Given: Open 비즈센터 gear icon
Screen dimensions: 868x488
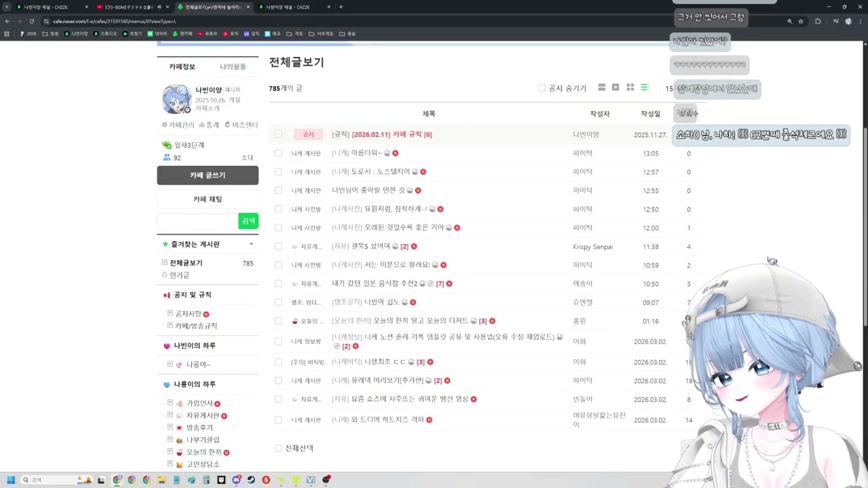Looking at the screenshot, I should (241, 125).
